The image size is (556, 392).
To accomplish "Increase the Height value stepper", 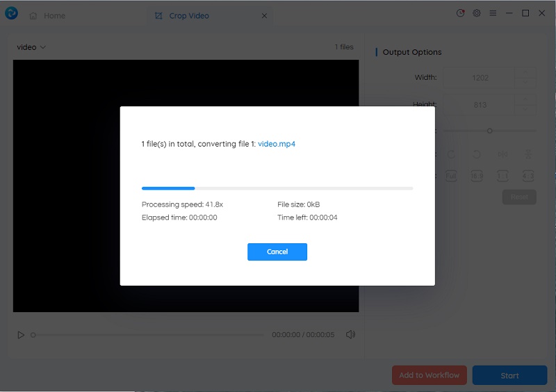I will point(525,99).
